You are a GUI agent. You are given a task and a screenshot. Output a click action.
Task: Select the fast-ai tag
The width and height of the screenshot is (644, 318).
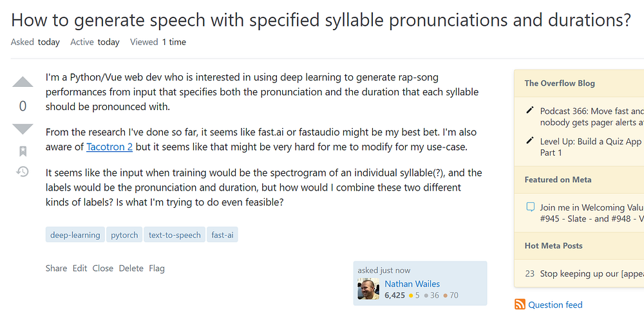(223, 235)
